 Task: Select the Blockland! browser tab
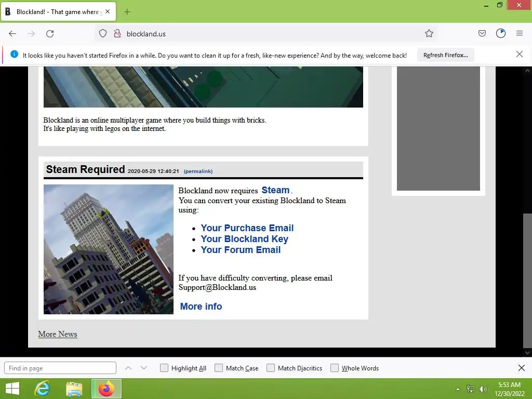58,12
